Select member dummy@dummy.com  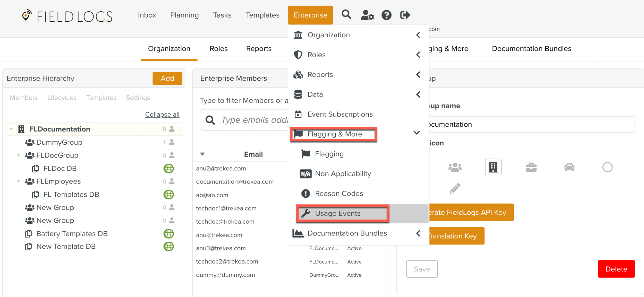(x=225, y=275)
